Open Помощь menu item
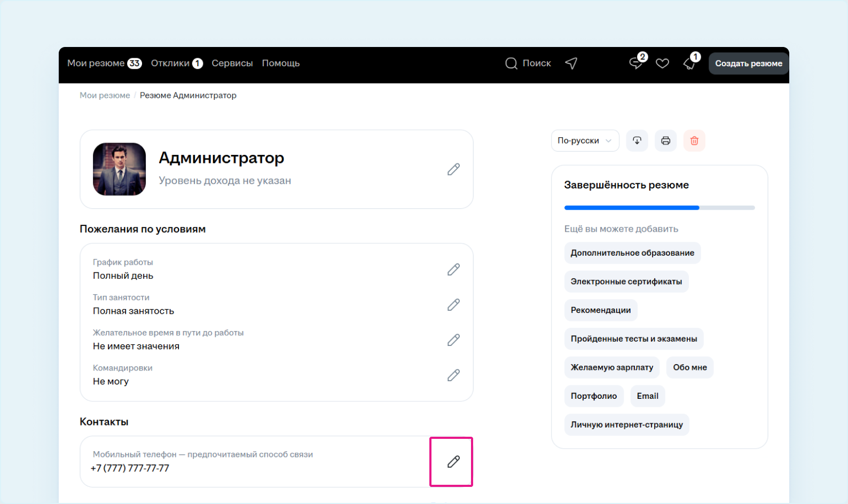This screenshot has height=504, width=848. click(281, 63)
